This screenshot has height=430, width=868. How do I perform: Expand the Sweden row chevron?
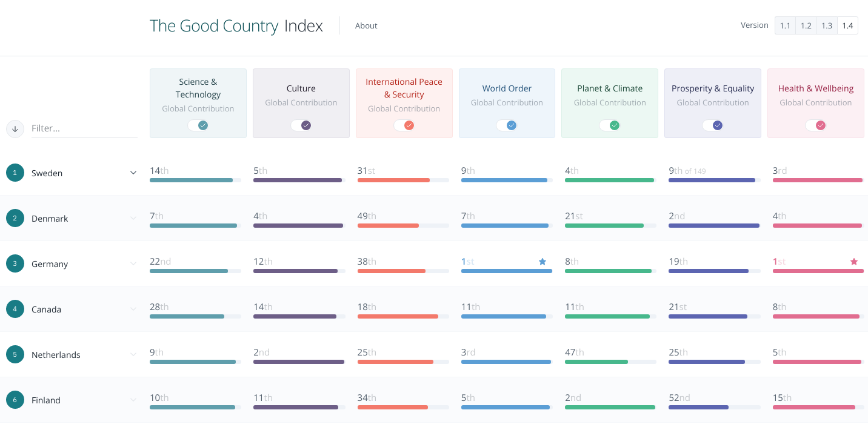(x=133, y=173)
